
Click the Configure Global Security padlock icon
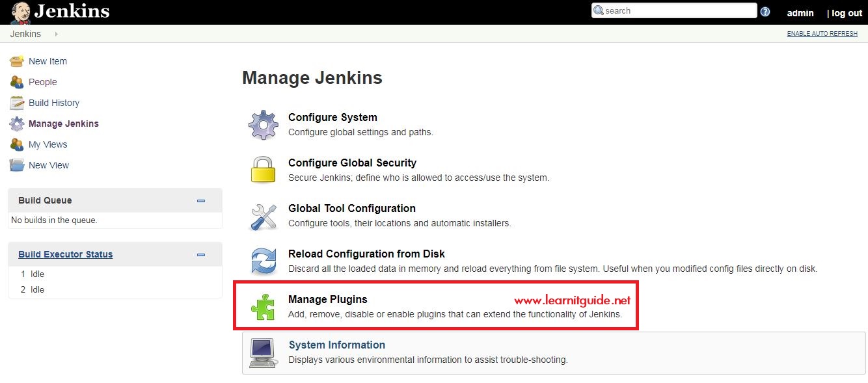263,170
